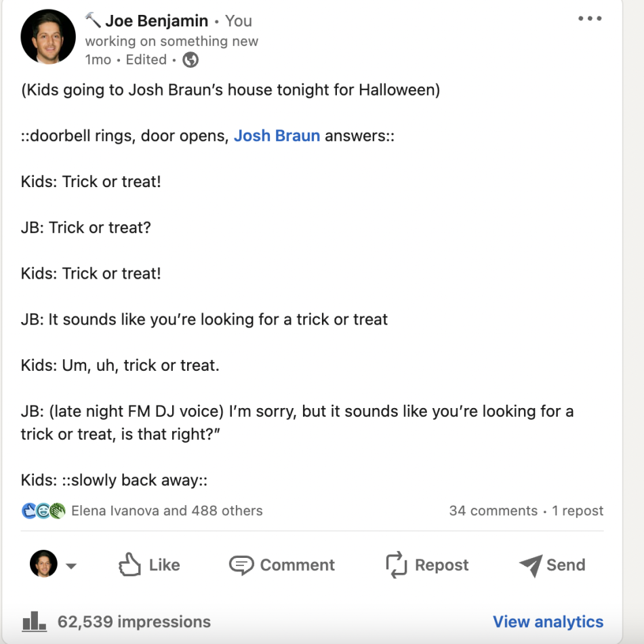The width and height of the screenshot is (644, 644).
Task: Open the Comment speech bubble icon
Action: coord(241,564)
